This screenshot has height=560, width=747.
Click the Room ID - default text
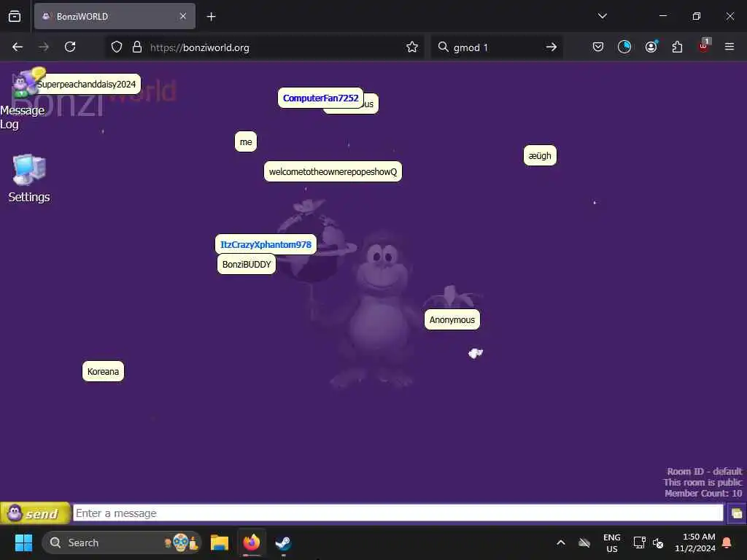click(x=704, y=472)
